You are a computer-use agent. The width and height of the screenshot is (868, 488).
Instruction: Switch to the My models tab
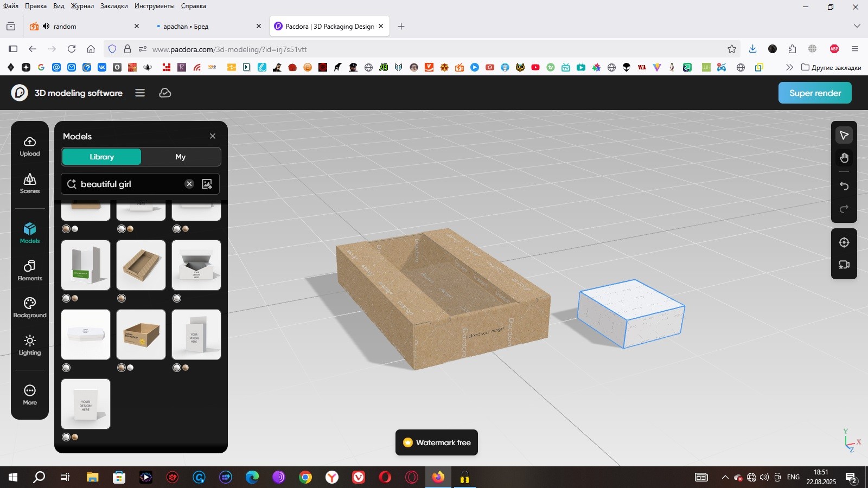pos(181,157)
